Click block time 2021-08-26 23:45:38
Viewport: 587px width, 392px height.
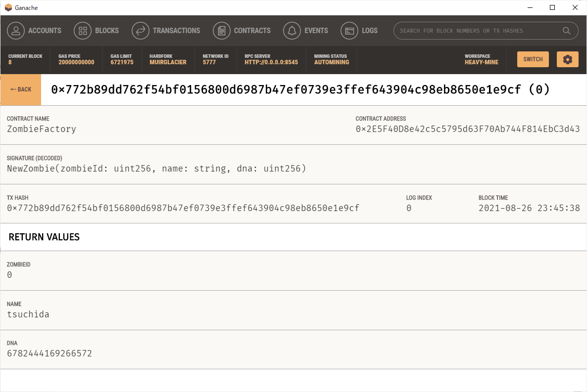click(529, 208)
